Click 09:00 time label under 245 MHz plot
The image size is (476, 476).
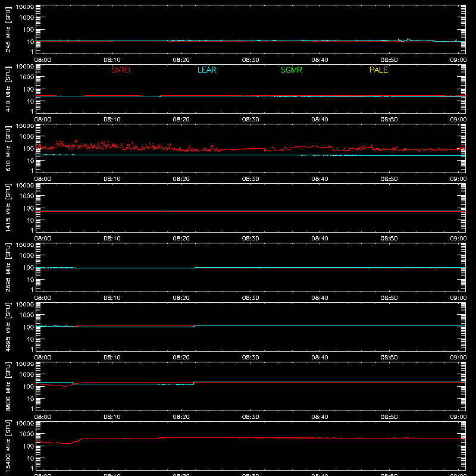pyautogui.click(x=458, y=60)
